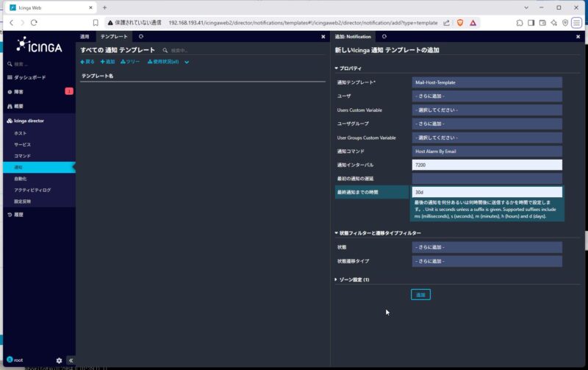Image resolution: width=588 pixels, height=370 pixels.
Task: Edit the Mail-Host-Template name field
Action: [487, 82]
